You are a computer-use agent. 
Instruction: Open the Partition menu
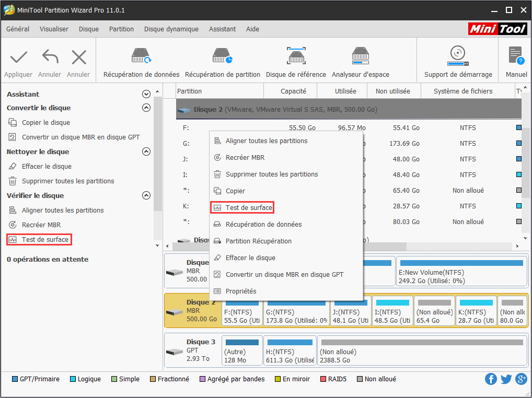(x=121, y=29)
